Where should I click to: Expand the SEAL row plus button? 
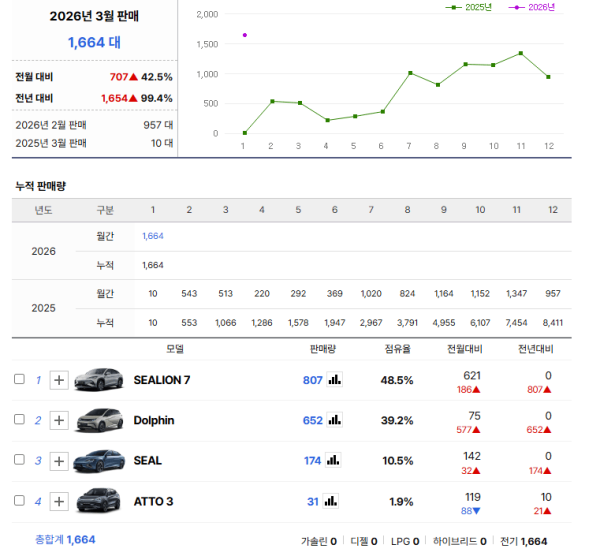point(59,460)
